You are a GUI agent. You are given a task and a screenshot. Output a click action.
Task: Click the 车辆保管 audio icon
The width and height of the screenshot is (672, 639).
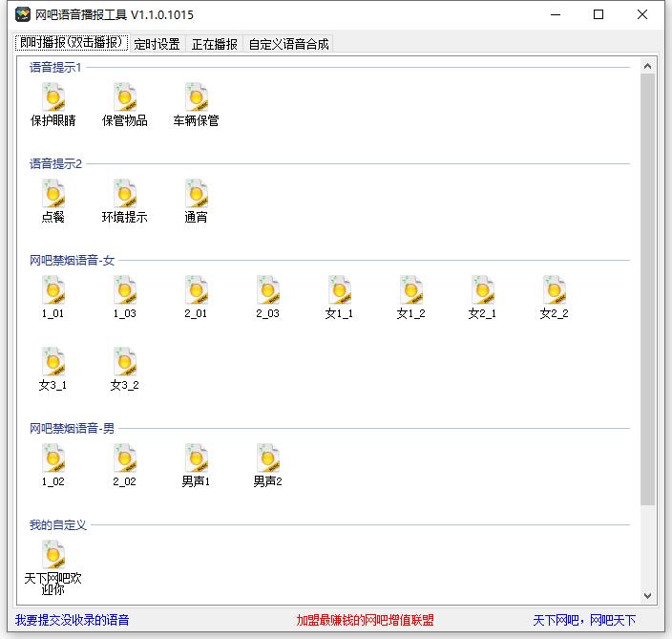pyautogui.click(x=197, y=98)
